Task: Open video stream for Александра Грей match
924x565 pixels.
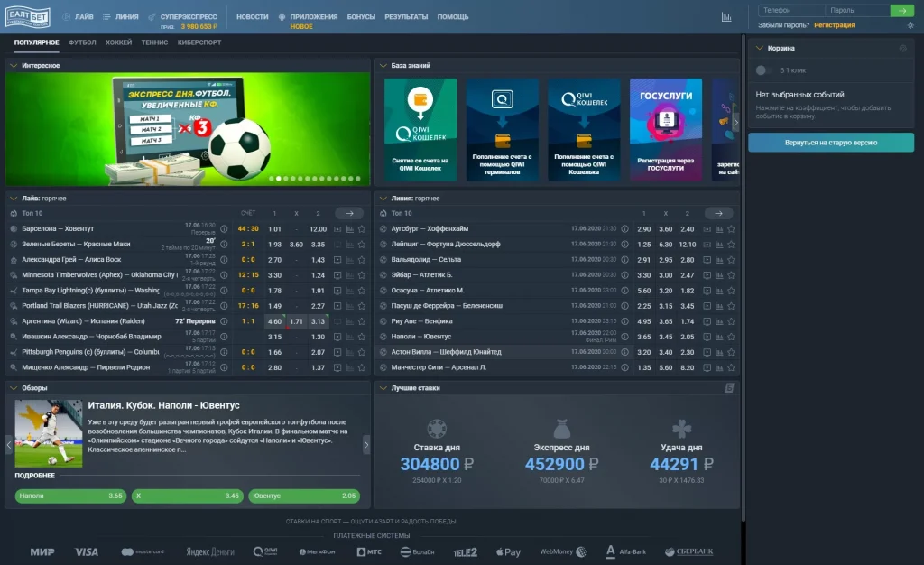Action: coord(337,260)
